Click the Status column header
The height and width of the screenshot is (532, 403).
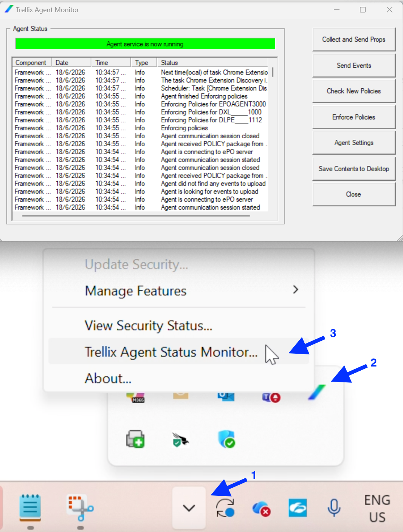213,62
